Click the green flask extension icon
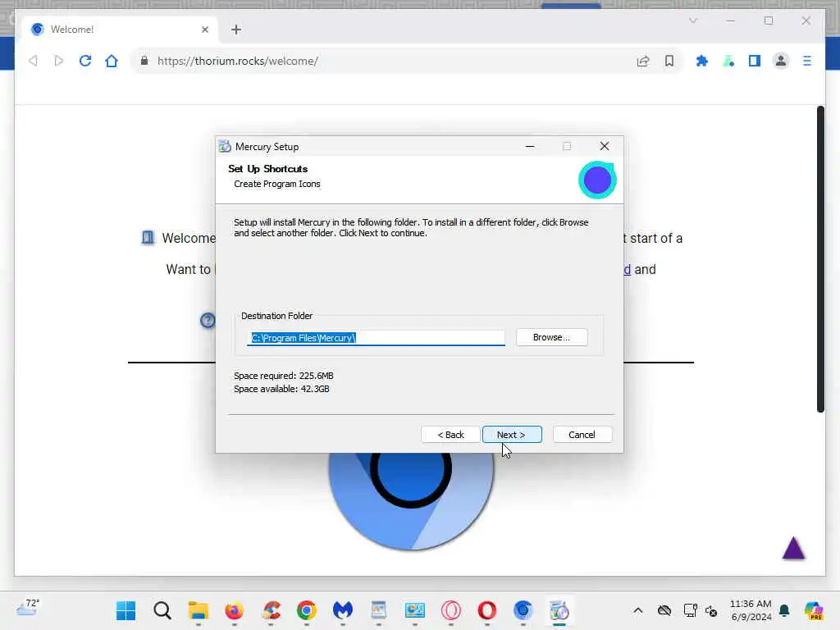 [728, 61]
